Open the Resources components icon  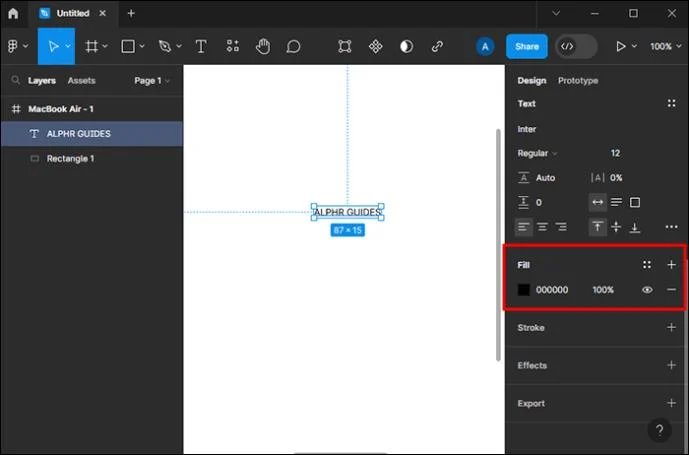click(x=233, y=46)
